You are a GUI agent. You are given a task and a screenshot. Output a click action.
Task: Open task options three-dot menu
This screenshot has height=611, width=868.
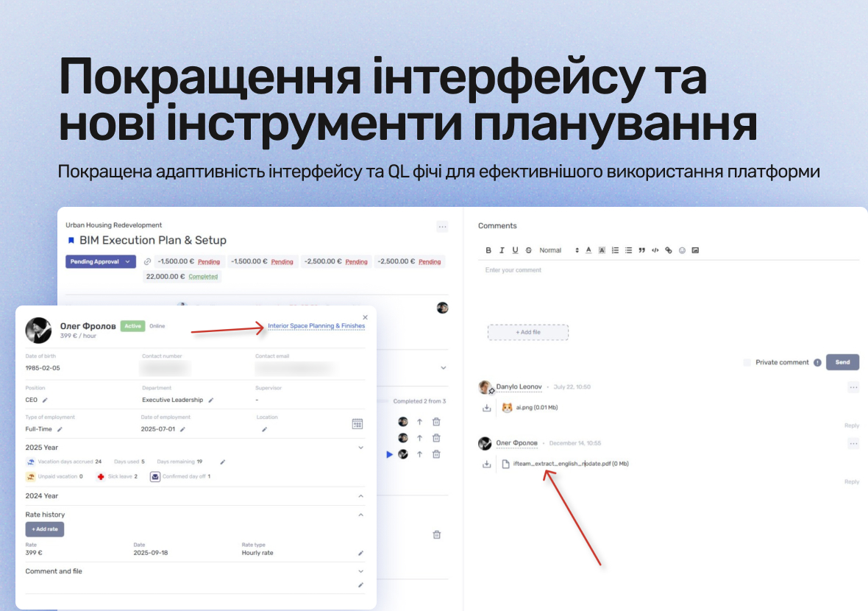point(442,227)
